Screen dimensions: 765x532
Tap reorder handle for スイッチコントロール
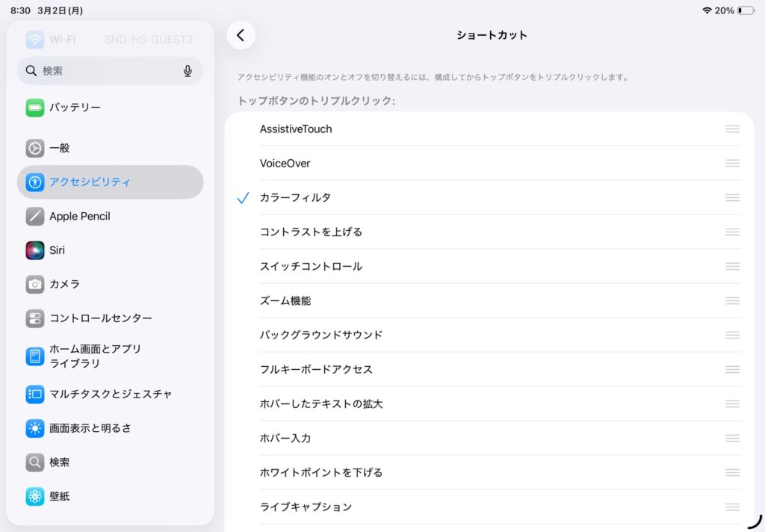732,267
